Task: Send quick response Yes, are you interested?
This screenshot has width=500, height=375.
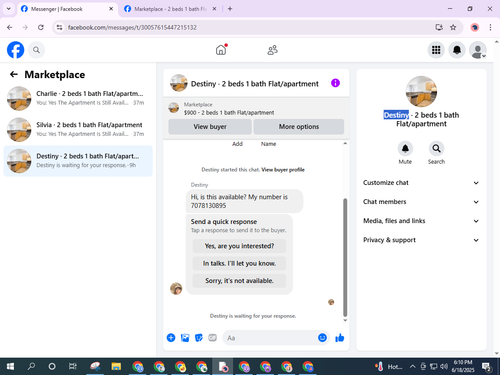Action: 239,246
